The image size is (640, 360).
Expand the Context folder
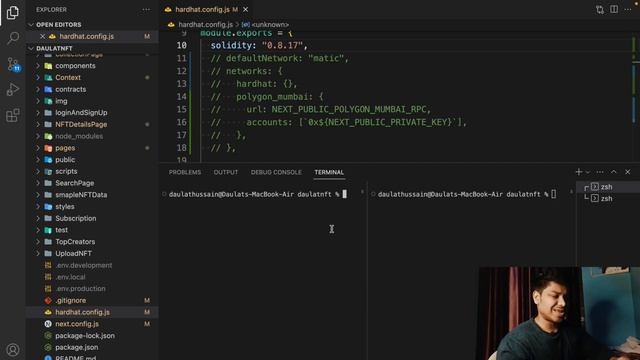click(x=38, y=78)
